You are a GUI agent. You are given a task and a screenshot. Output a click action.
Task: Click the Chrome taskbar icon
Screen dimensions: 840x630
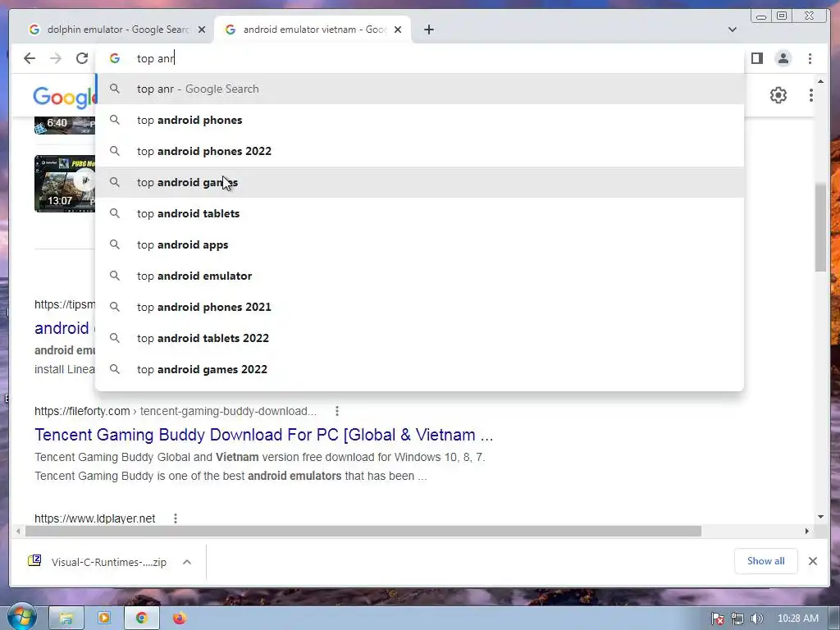[x=141, y=619]
